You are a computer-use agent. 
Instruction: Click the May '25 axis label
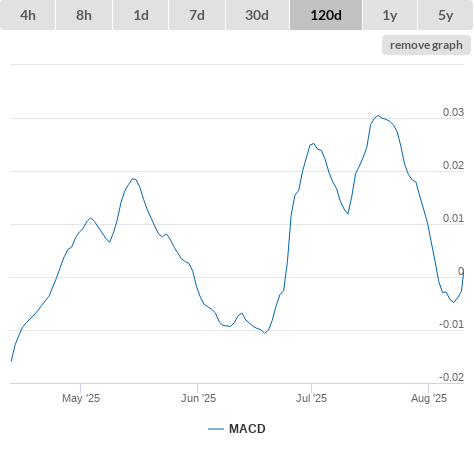[81, 398]
